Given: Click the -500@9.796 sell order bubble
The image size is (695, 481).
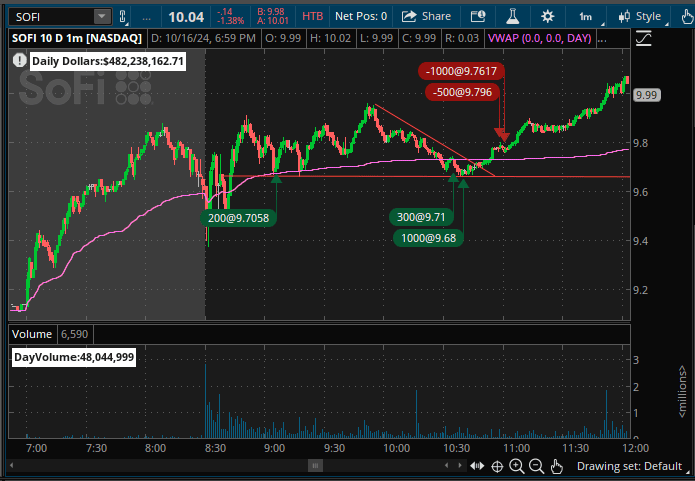Looking at the screenshot, I should click(462, 92).
